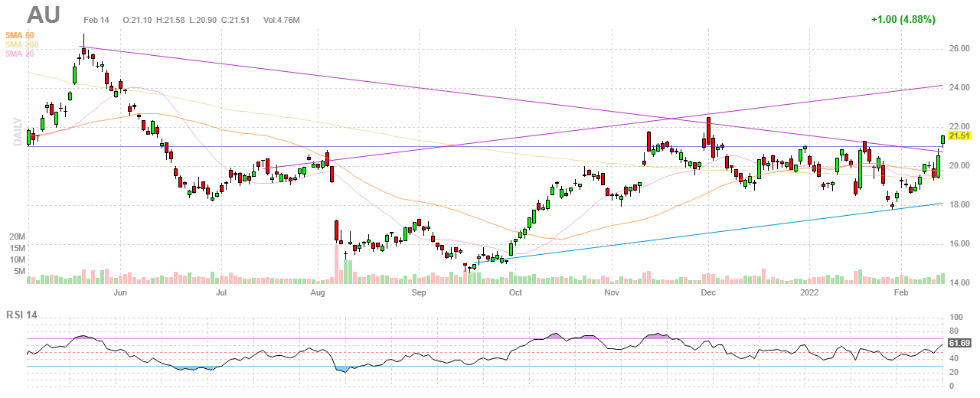This screenshot has height=398, width=980.
Task: Click the green +1.00 (4.88%) change text
Action: (x=903, y=19)
